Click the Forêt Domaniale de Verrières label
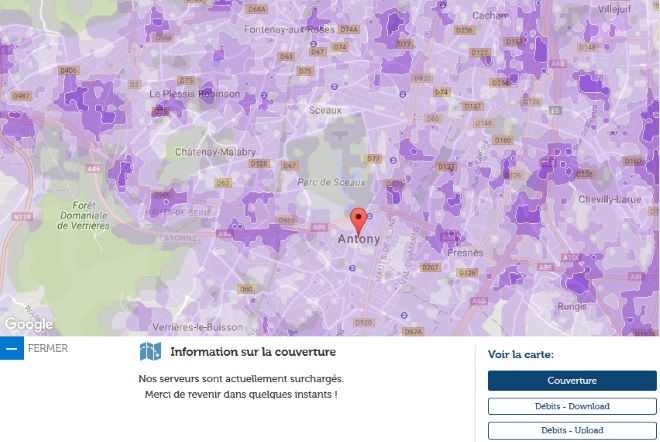The image size is (660, 442). [x=83, y=216]
